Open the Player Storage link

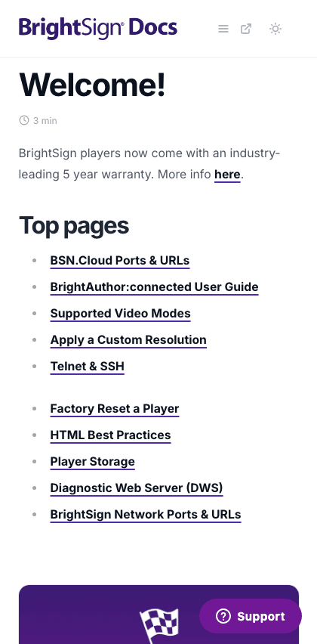click(93, 462)
